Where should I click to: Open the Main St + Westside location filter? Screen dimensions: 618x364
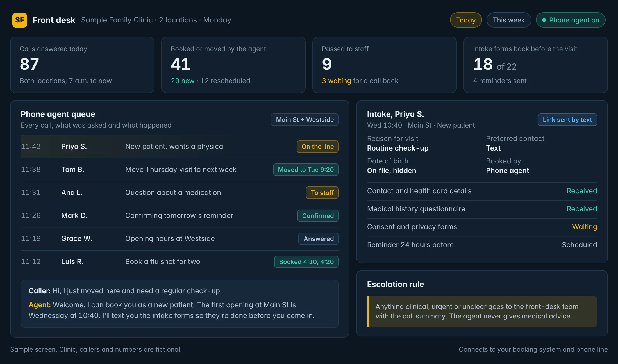point(305,120)
